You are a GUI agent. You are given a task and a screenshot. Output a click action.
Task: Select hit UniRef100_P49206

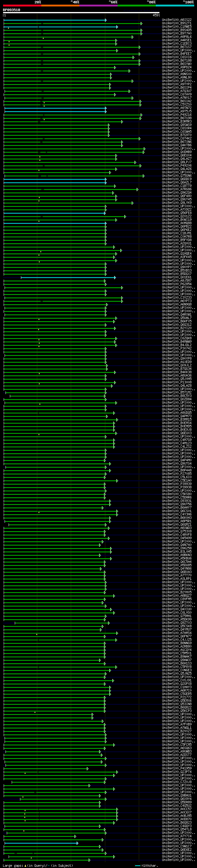[177, 165]
